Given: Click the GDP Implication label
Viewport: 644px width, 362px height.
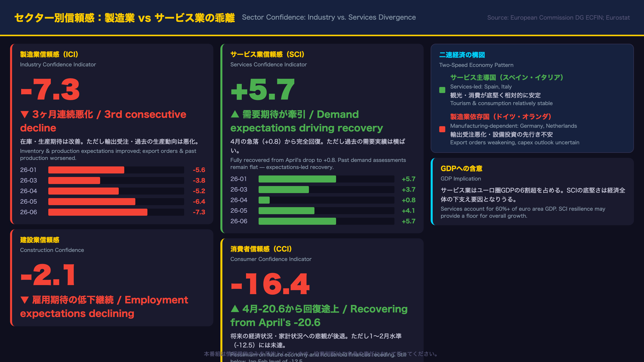Looking at the screenshot, I should pyautogui.click(x=461, y=179).
